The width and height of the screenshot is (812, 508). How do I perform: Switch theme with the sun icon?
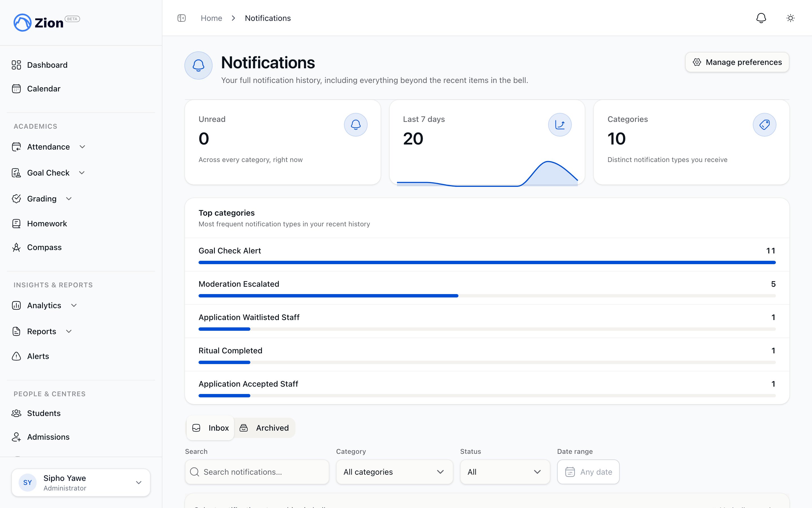pyautogui.click(x=791, y=18)
